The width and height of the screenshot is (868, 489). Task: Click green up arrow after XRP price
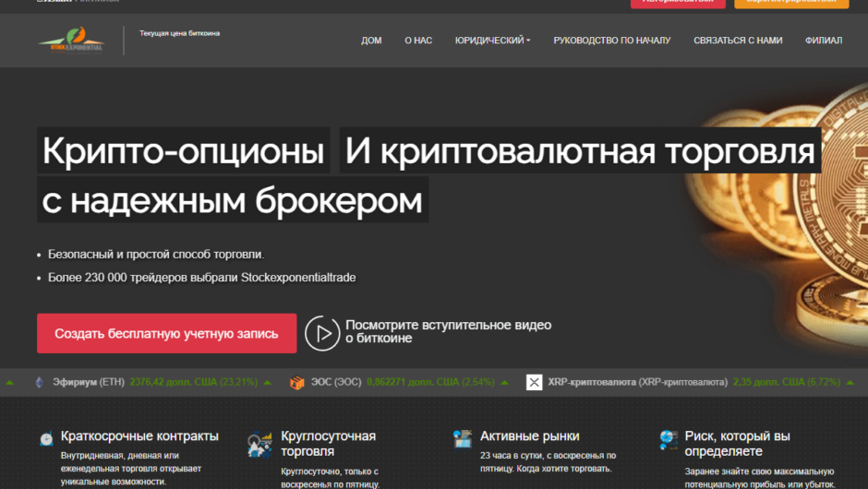(850, 382)
